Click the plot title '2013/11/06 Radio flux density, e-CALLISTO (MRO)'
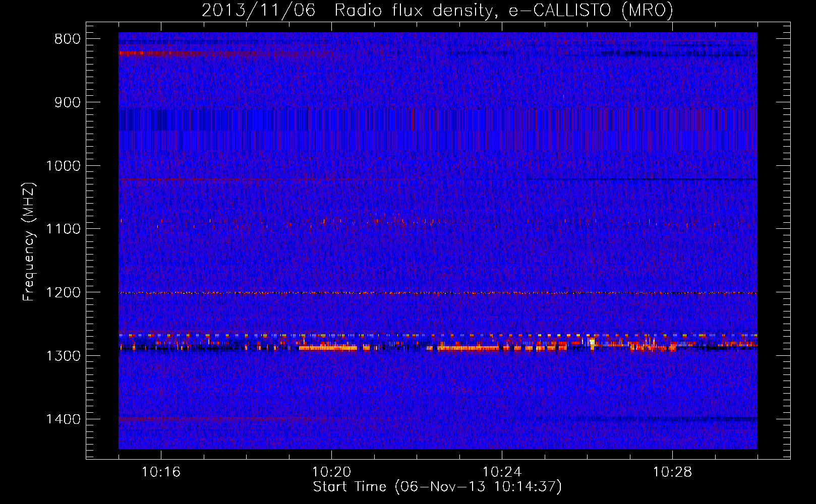The width and height of the screenshot is (816, 504). [437, 10]
